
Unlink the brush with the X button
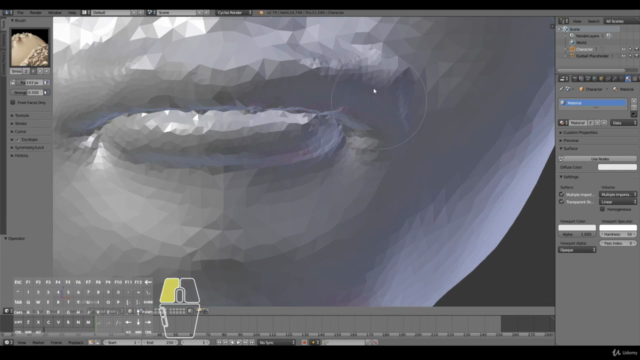pos(47,71)
